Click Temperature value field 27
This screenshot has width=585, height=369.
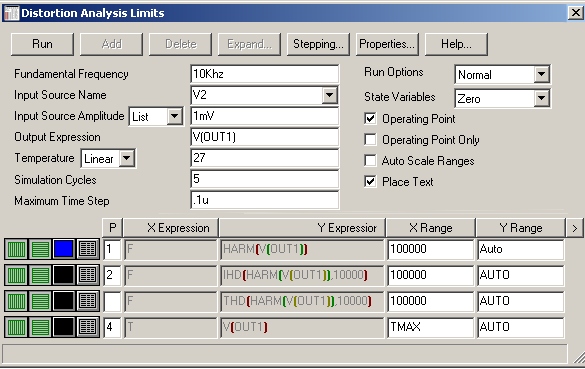click(x=265, y=158)
